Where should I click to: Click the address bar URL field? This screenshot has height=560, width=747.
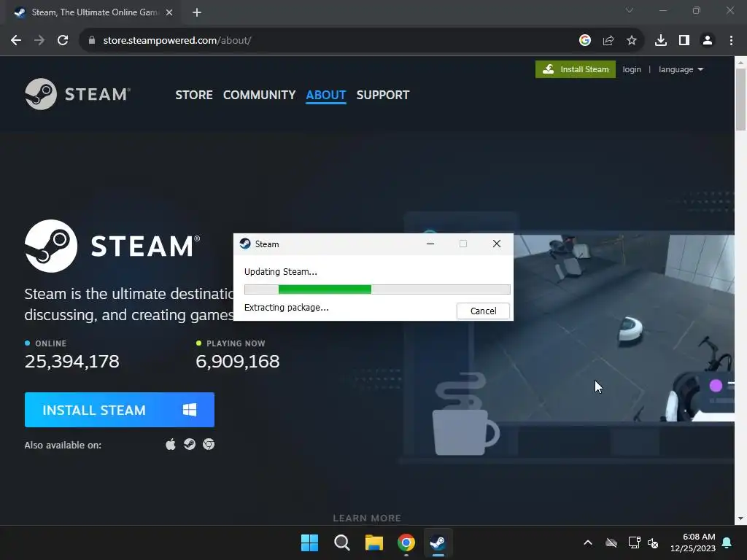click(333, 41)
